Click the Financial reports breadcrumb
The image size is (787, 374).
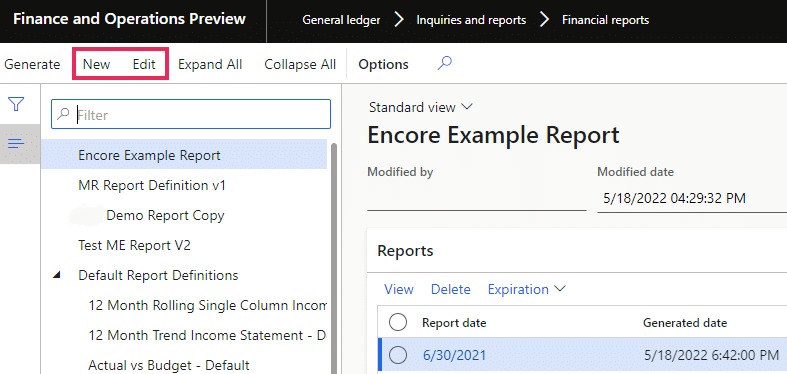click(605, 20)
